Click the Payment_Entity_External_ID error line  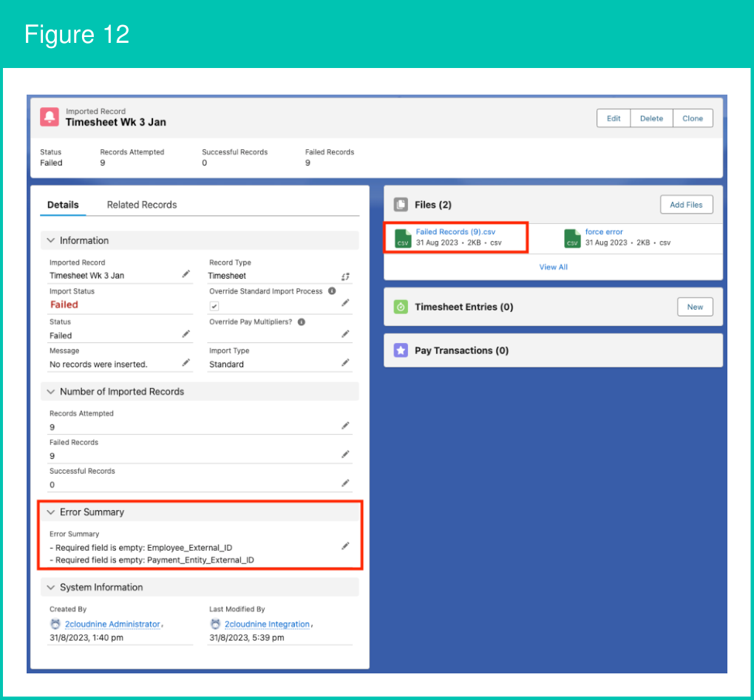[x=152, y=560]
